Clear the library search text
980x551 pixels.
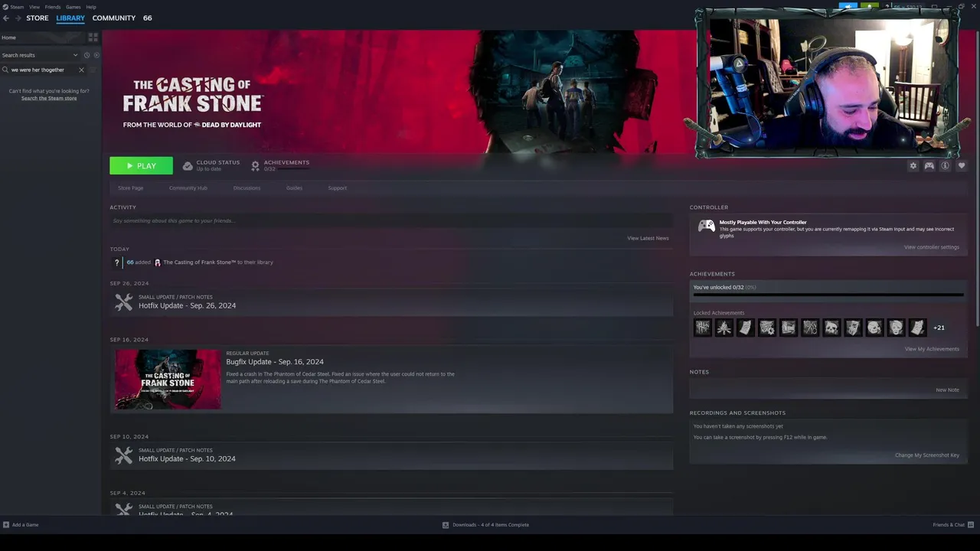[81, 70]
